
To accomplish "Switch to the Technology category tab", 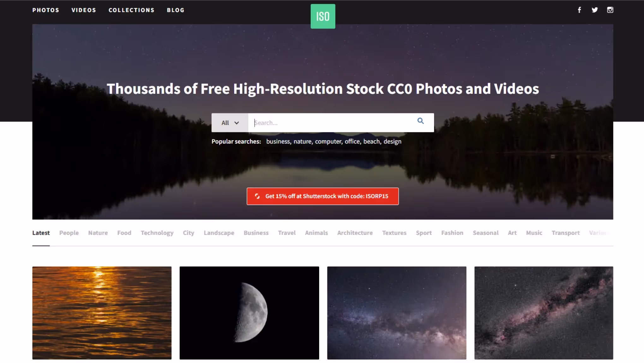I will coord(157,233).
